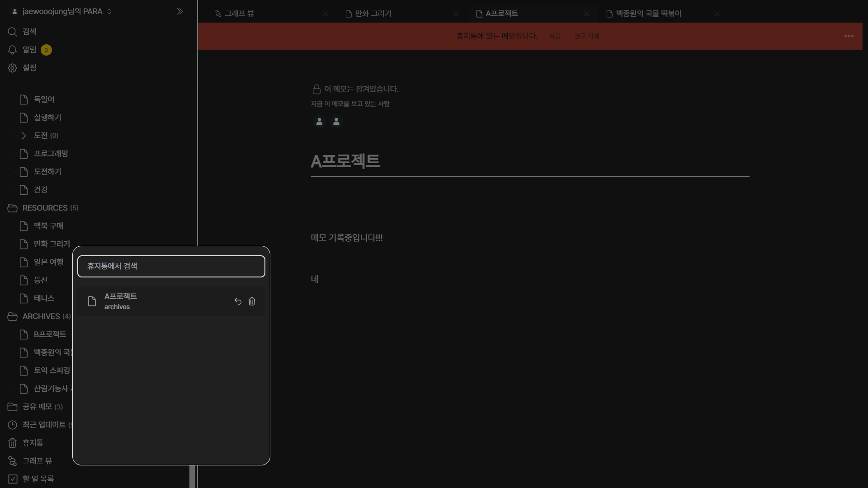Open 설정 gear in sidebar
Image resolution: width=868 pixels, height=488 pixels.
[x=13, y=68]
